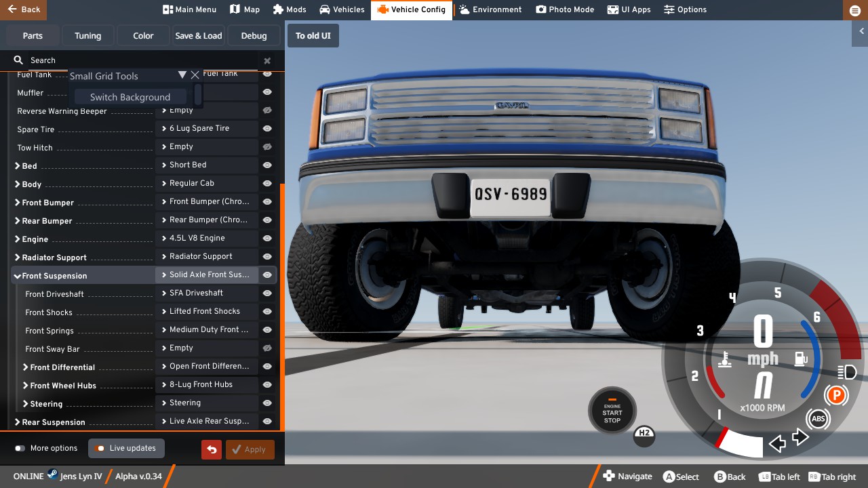Toggle visibility of the Front Bumper
The image size is (868, 488).
tap(267, 201)
